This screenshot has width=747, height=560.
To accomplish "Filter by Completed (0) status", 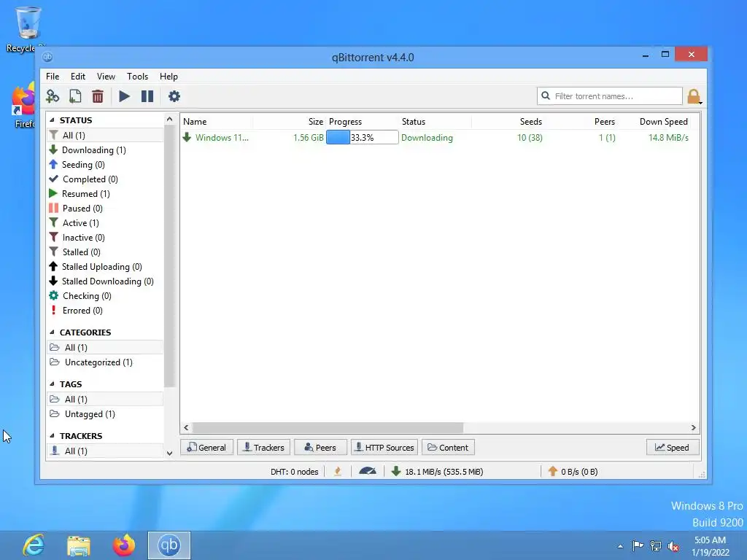I will tap(106, 179).
